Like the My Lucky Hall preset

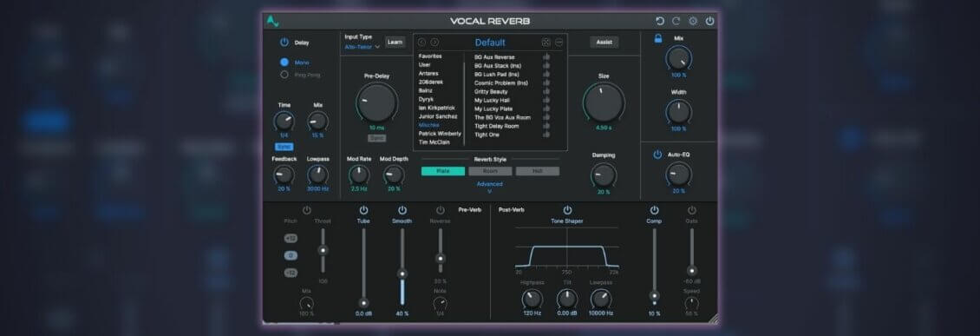[546, 100]
